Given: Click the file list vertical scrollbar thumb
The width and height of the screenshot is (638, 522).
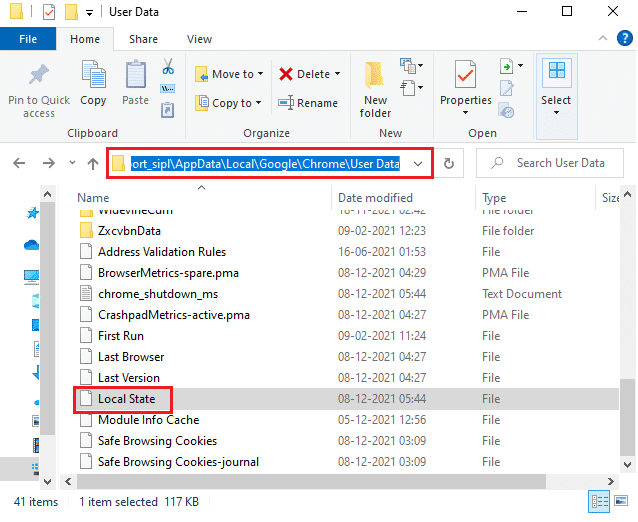Looking at the screenshot, I should point(627,417).
